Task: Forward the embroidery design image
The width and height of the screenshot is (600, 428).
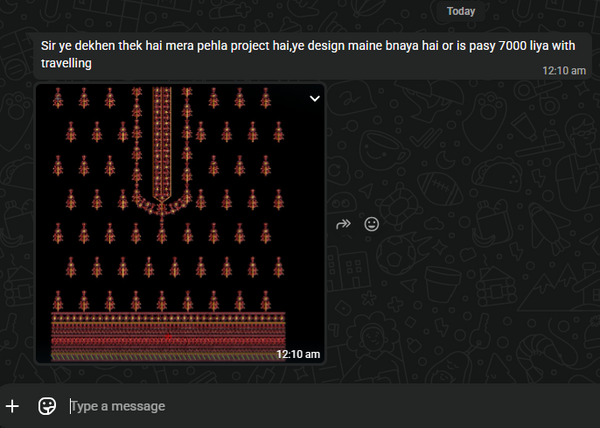Action: pos(343,224)
